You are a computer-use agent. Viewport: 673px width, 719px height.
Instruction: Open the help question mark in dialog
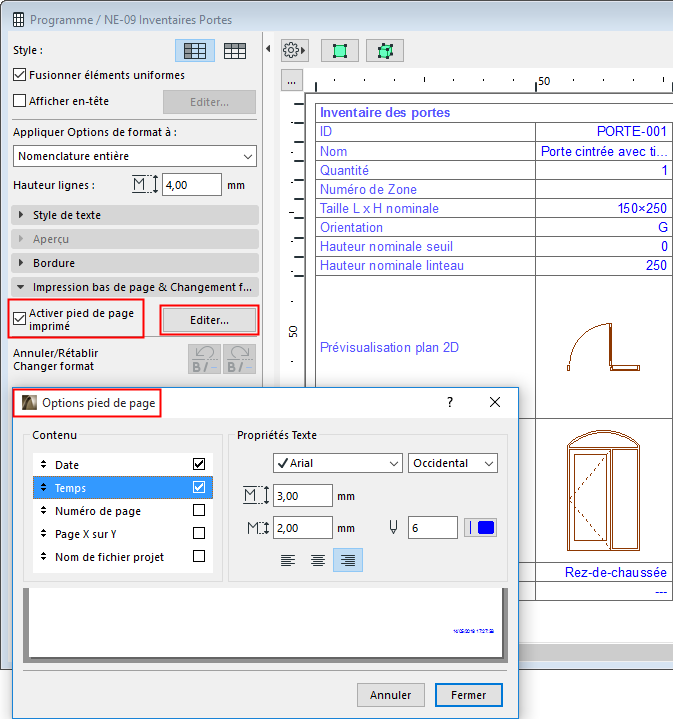450,402
